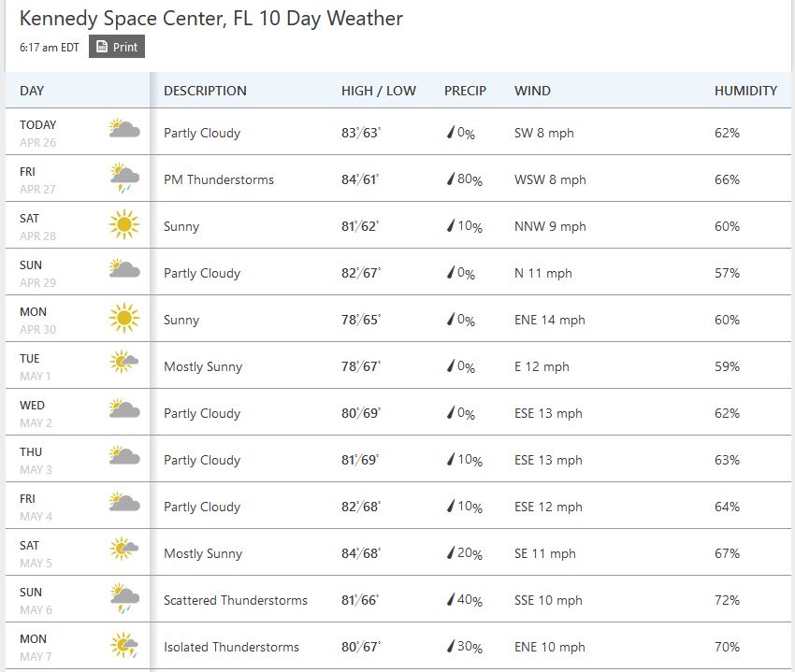Click the mostly sunny icon for Tue May 1
This screenshot has width=795, height=672.
pyautogui.click(x=124, y=362)
